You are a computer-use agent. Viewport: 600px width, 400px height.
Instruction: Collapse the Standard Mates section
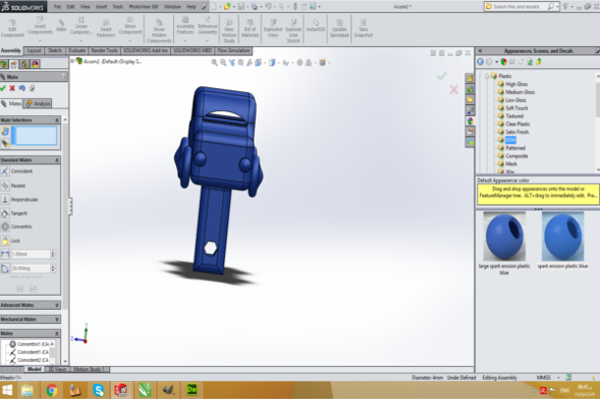tap(57, 160)
